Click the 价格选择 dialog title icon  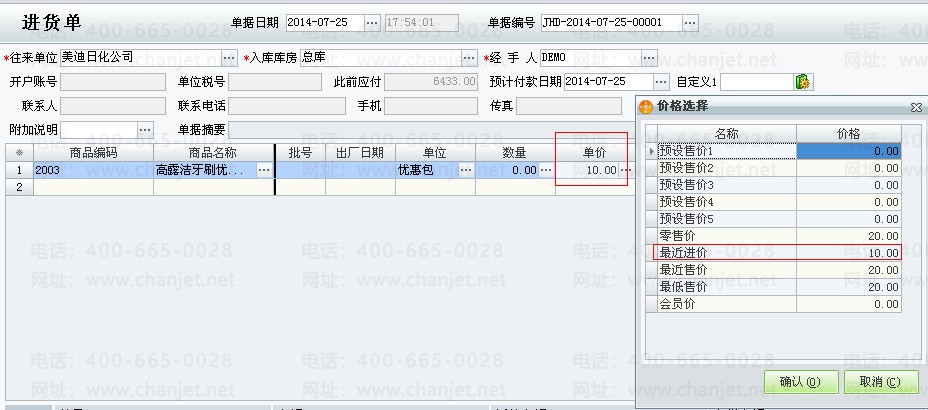point(646,106)
